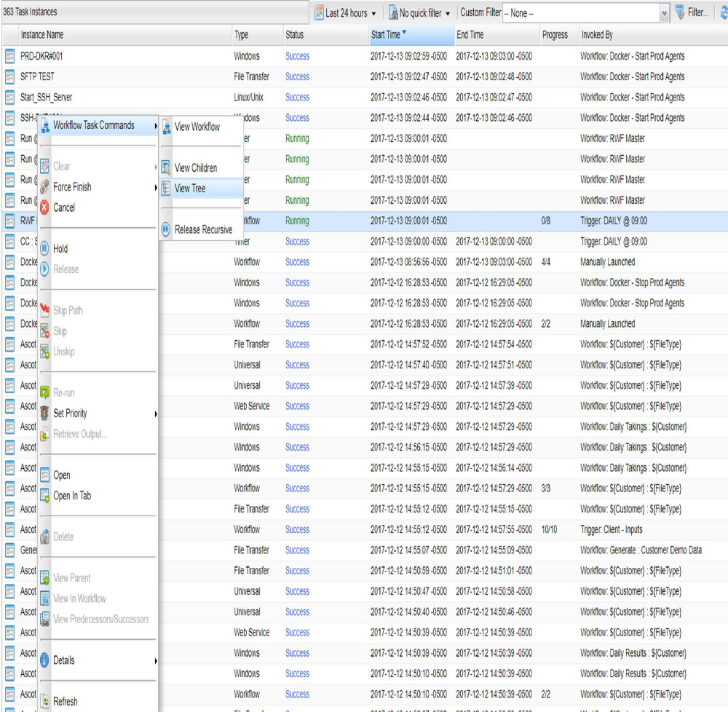Image resolution: width=728 pixels, height=712 pixels.
Task: Click the blue Details info icon
Action: (43, 660)
